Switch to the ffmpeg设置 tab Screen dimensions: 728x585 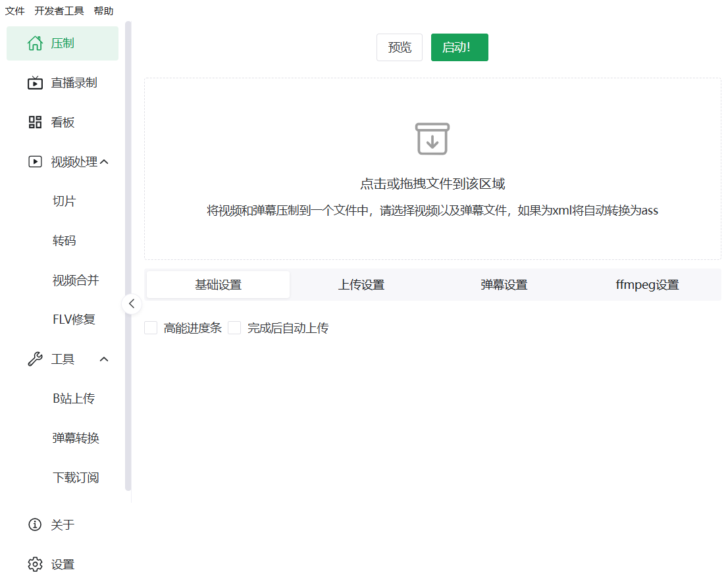coord(647,285)
